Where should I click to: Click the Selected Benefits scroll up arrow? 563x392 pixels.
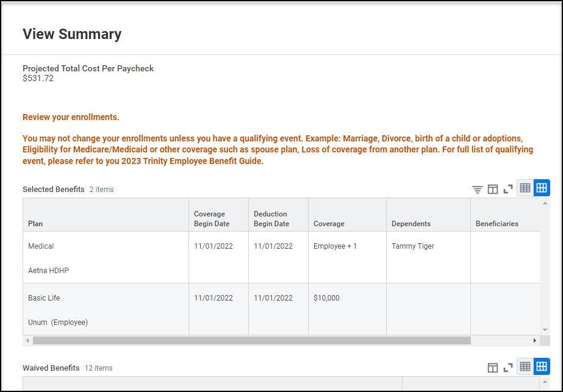tap(545, 203)
